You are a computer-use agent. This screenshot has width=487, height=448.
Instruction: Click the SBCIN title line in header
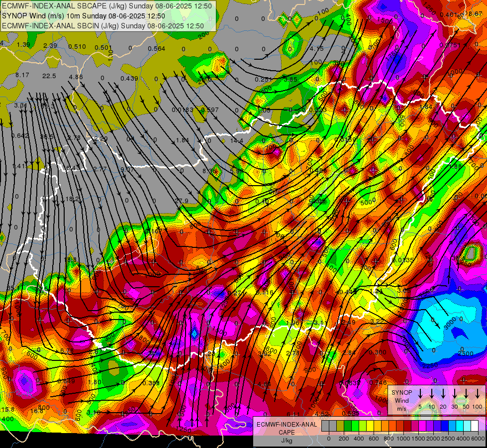(x=103, y=26)
